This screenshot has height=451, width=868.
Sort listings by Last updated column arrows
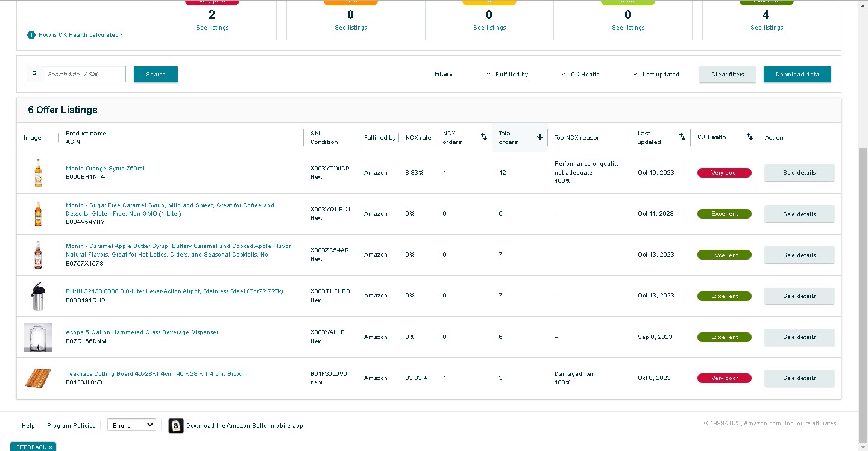click(x=682, y=137)
